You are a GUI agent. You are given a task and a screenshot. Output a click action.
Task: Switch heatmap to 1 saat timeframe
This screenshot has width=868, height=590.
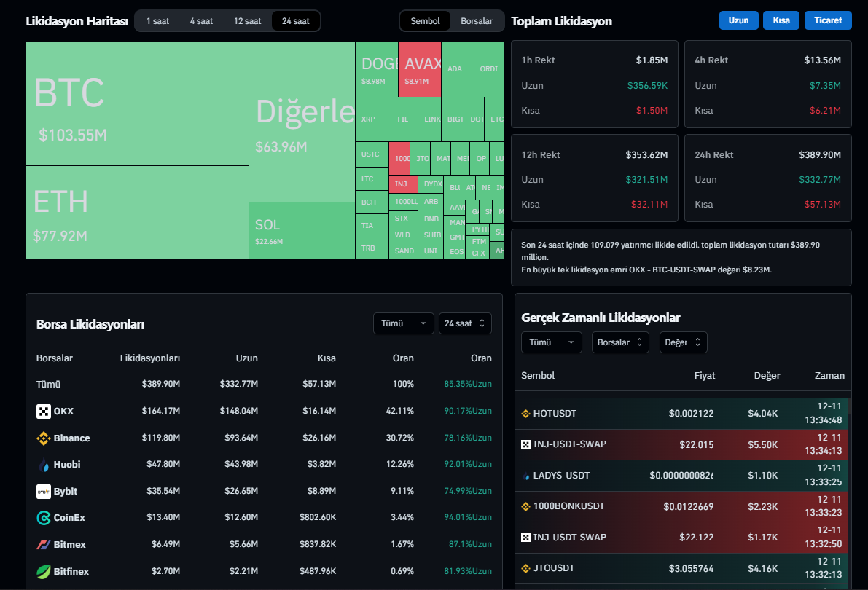click(157, 21)
